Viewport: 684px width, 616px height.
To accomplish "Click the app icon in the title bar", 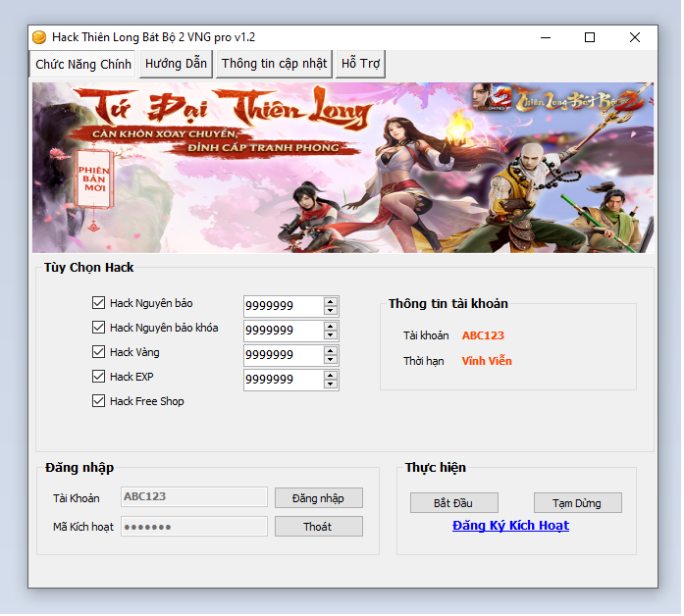I will (39, 37).
